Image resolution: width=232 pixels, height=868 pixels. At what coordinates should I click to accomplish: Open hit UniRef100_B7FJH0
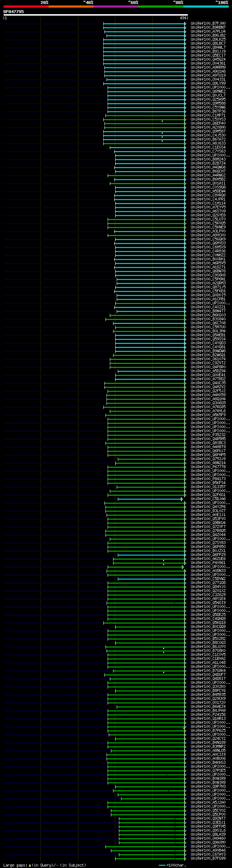[x=208, y=24]
